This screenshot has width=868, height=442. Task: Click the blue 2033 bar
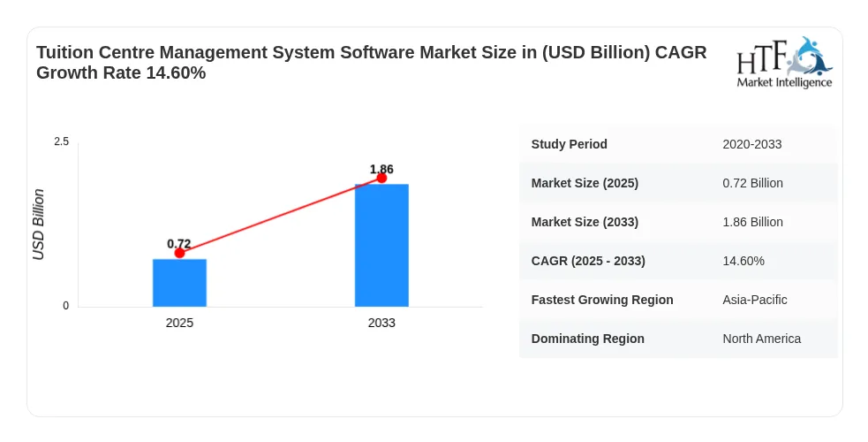point(381,246)
